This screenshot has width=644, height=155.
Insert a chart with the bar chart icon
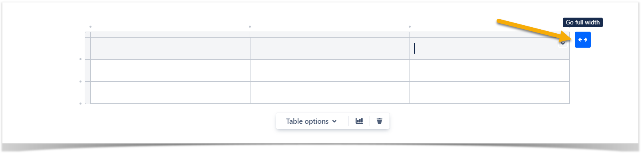pyautogui.click(x=359, y=121)
